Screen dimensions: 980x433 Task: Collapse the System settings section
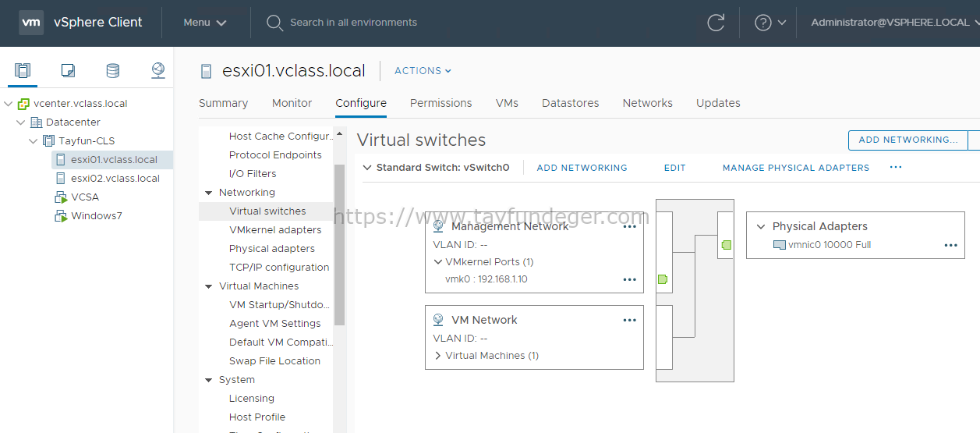[209, 380]
